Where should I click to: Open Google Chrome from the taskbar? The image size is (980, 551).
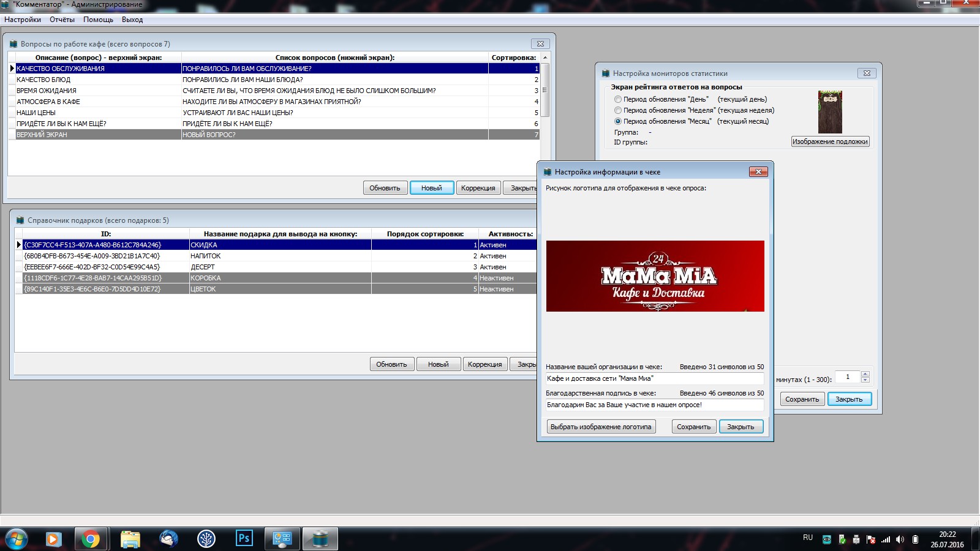click(91, 539)
